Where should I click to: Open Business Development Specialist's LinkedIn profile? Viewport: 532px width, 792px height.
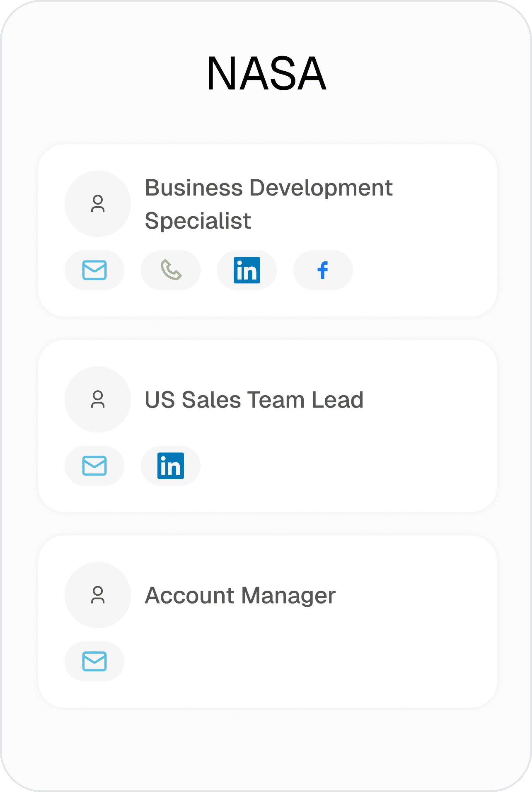pos(247,270)
